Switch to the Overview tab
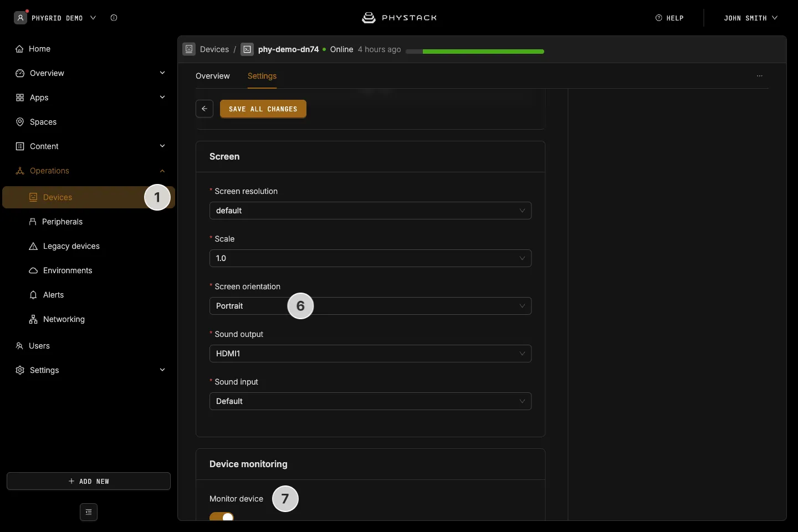798x532 pixels. [x=213, y=76]
